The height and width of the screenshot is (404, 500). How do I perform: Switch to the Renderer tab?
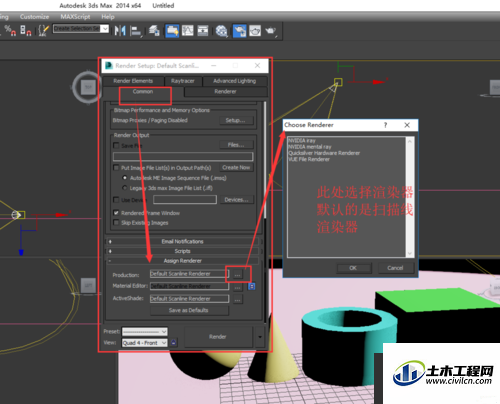click(225, 91)
